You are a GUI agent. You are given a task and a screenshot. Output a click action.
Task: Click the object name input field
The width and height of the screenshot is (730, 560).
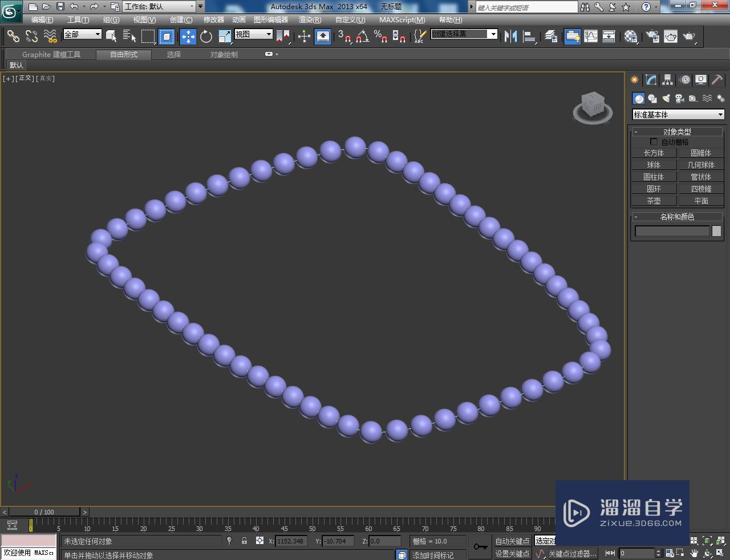tap(672, 231)
